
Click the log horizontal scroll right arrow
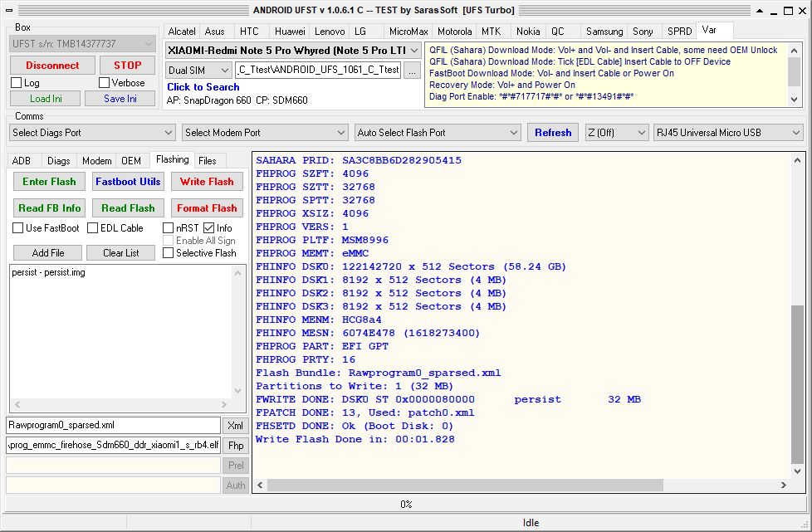tap(784, 485)
